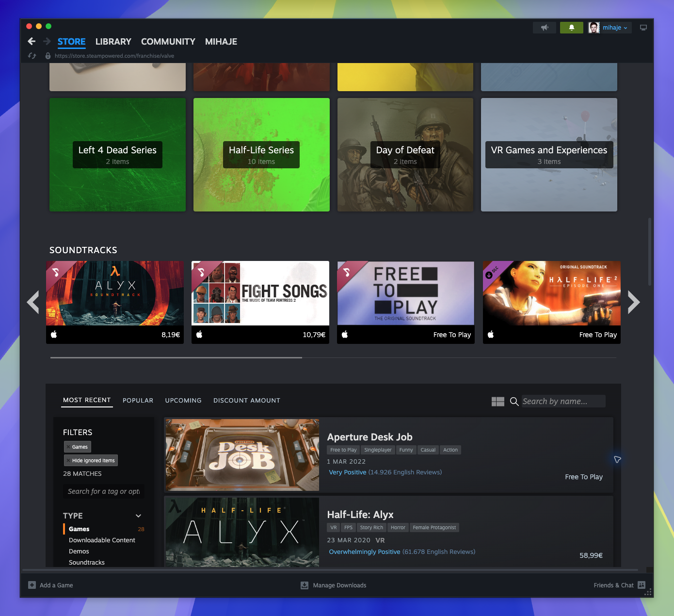Open the Half-Life Series collection
Viewport: 674px width, 616px height.
pos(261,155)
